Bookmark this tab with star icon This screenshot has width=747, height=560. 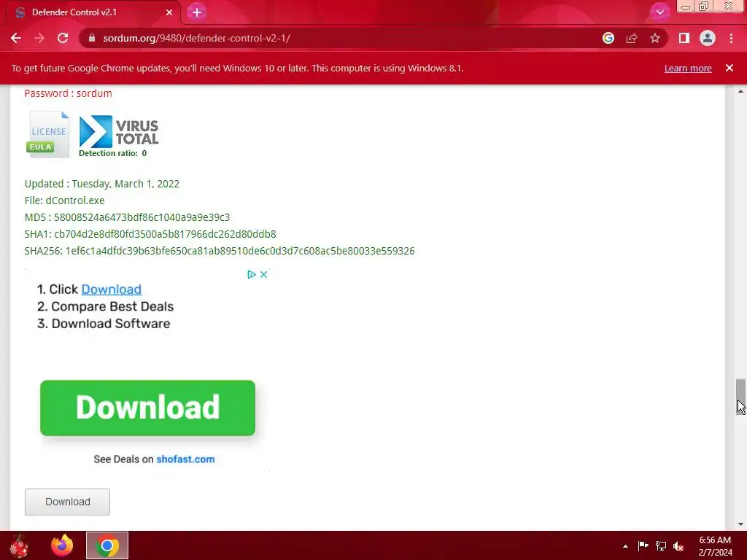click(655, 38)
